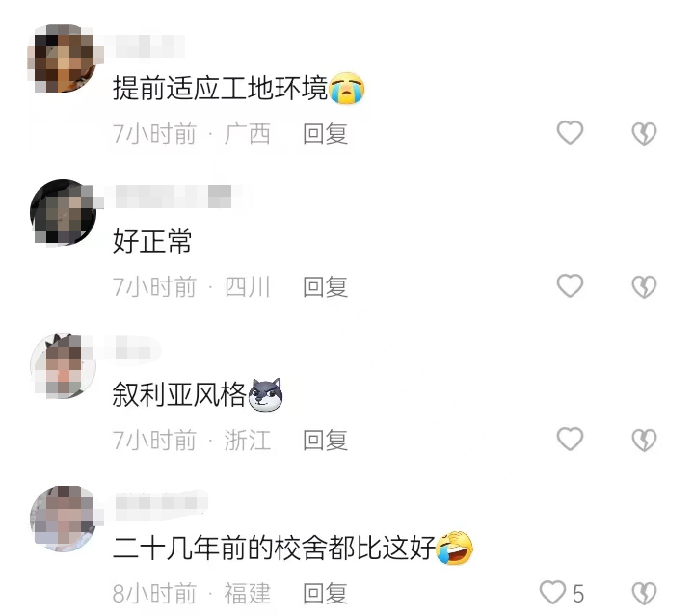Dislike the 提前适应工地环境 comment
The width and height of the screenshot is (694, 616).
point(644,133)
